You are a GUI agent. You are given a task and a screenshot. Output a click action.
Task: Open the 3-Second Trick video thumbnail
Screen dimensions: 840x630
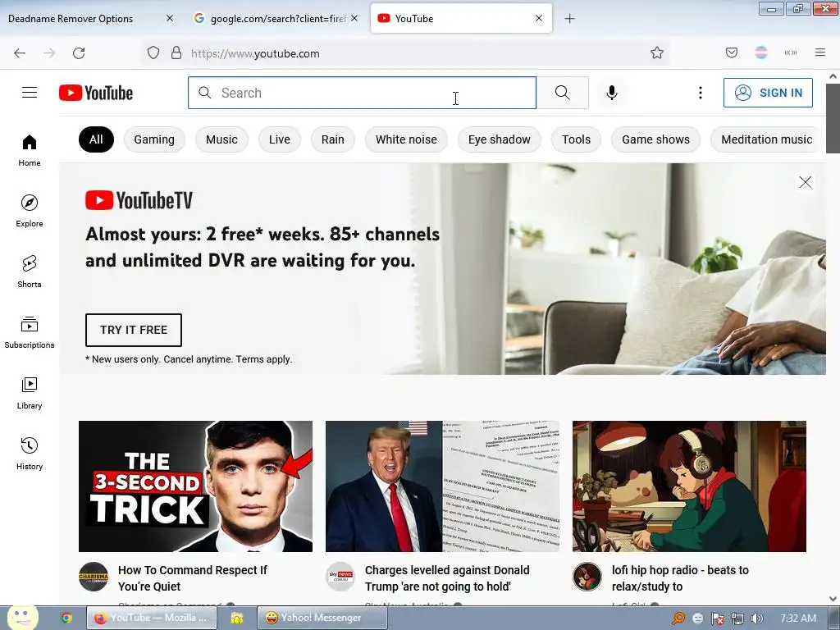pyautogui.click(x=195, y=486)
